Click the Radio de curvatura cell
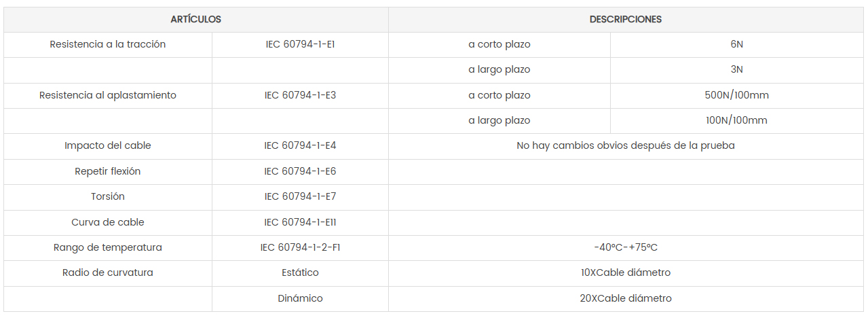 [x=108, y=272]
